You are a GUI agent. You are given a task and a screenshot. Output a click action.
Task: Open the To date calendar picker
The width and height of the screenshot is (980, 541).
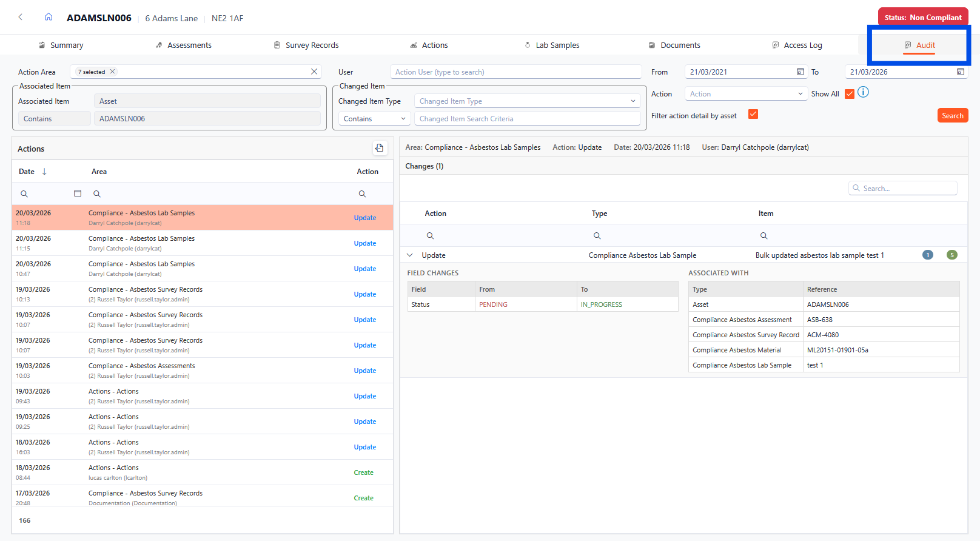[960, 72]
